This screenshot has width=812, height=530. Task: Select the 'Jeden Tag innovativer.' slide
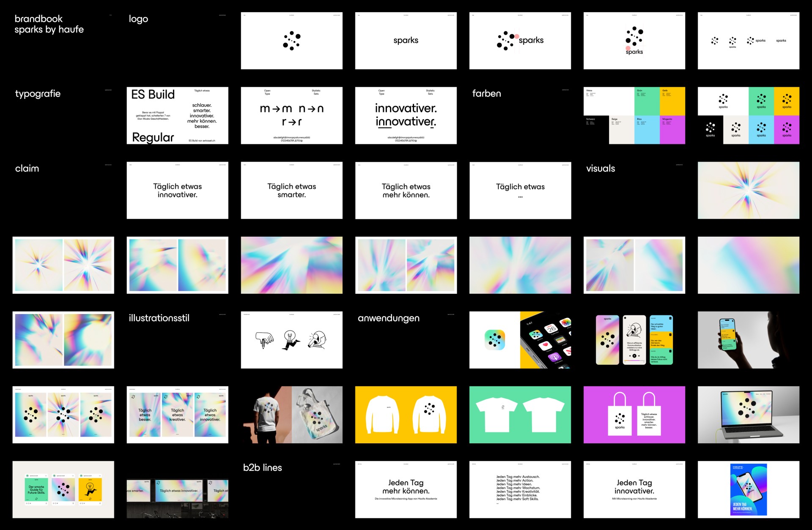coord(634,489)
